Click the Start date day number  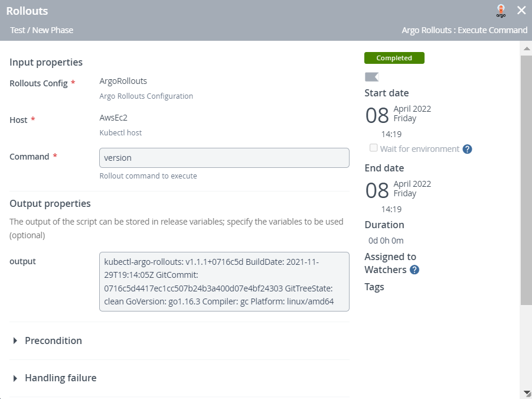pyautogui.click(x=377, y=115)
